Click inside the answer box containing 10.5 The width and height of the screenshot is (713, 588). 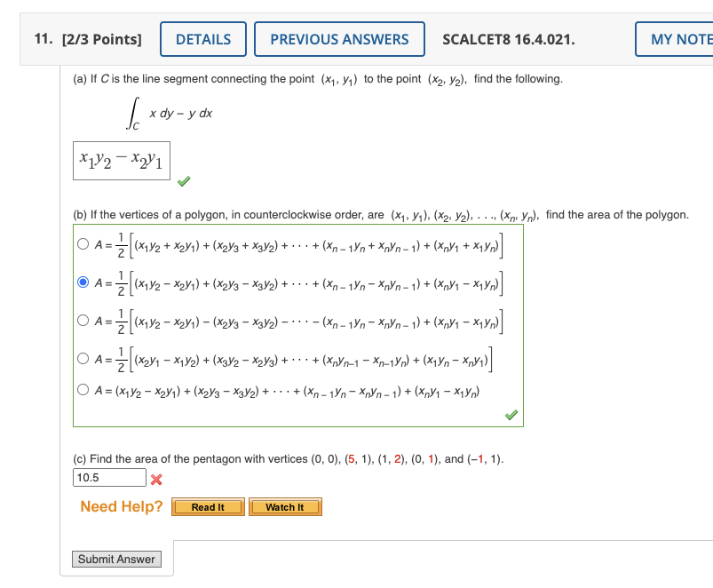click(x=108, y=477)
